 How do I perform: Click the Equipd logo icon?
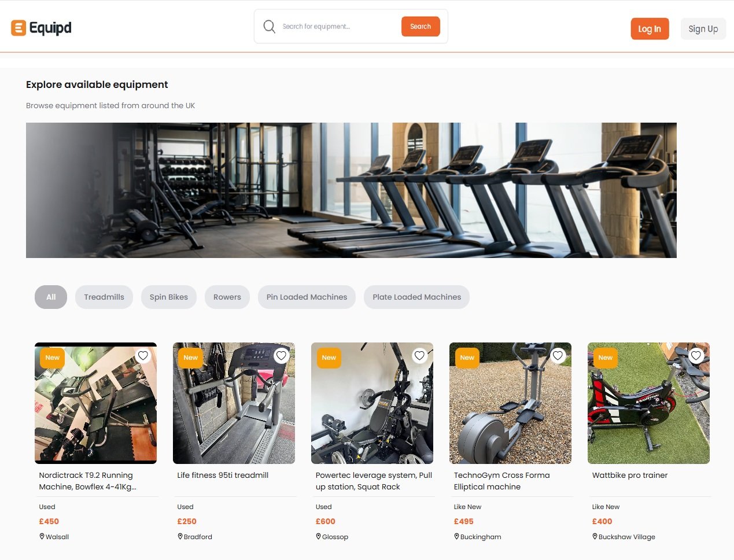[x=19, y=28]
